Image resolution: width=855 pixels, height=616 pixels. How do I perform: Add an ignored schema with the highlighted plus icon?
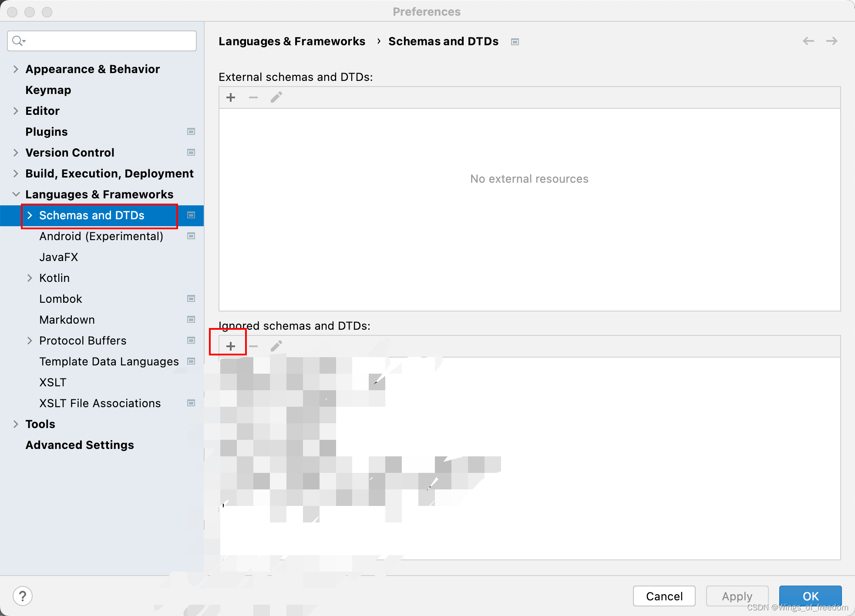click(x=230, y=346)
